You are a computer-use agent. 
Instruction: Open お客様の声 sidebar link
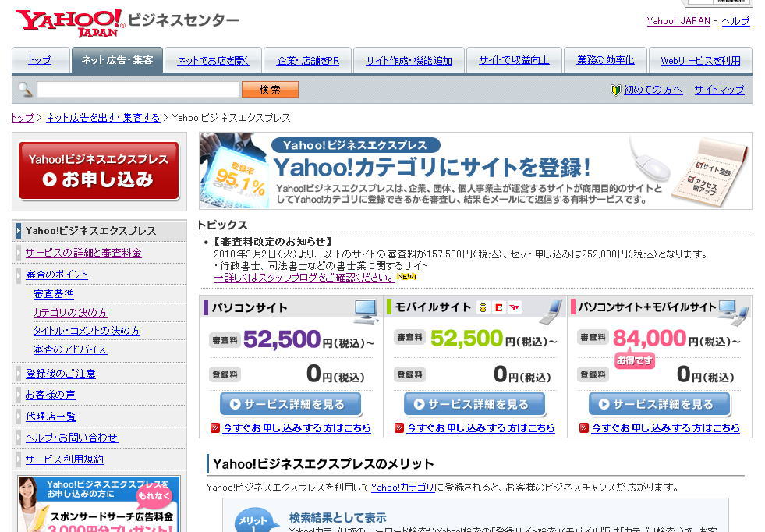point(50,395)
